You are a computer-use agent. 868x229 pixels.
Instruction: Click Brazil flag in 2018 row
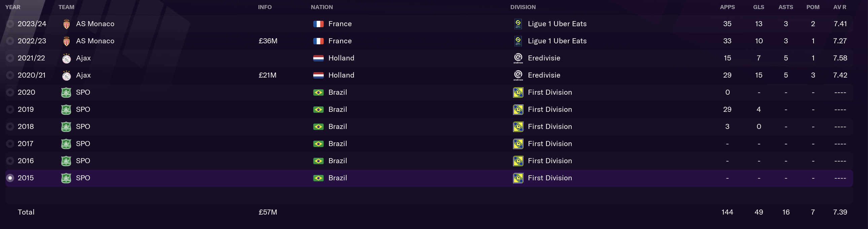pos(318,127)
